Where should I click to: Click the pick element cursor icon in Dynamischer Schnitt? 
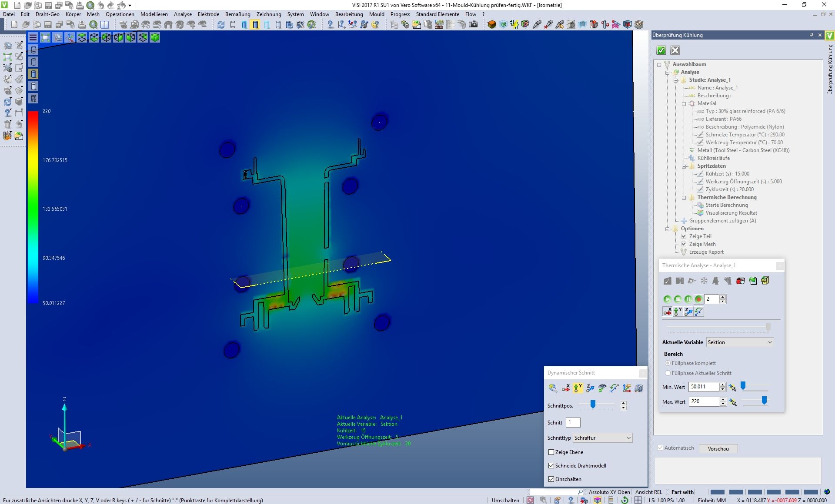(x=553, y=388)
